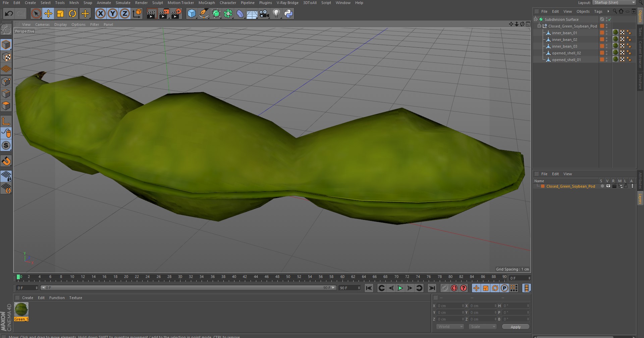Toggle locked workplane icon
Viewport: 644px width, 338px height.
click(6, 176)
